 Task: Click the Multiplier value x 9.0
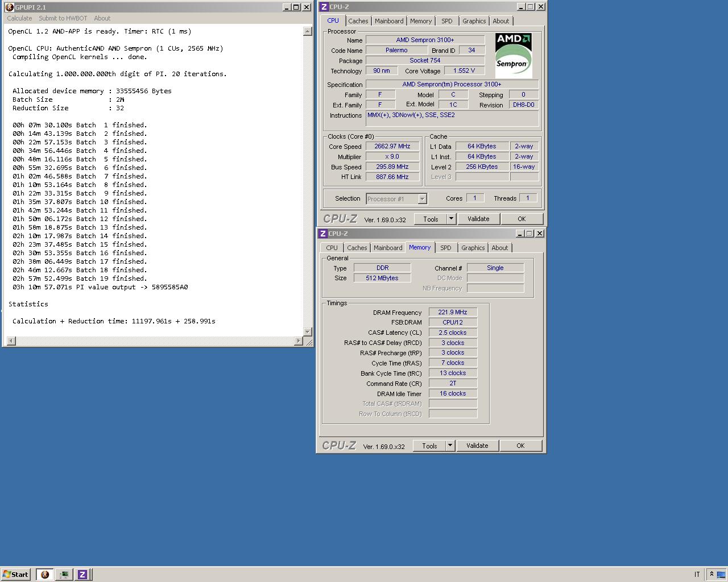click(392, 156)
